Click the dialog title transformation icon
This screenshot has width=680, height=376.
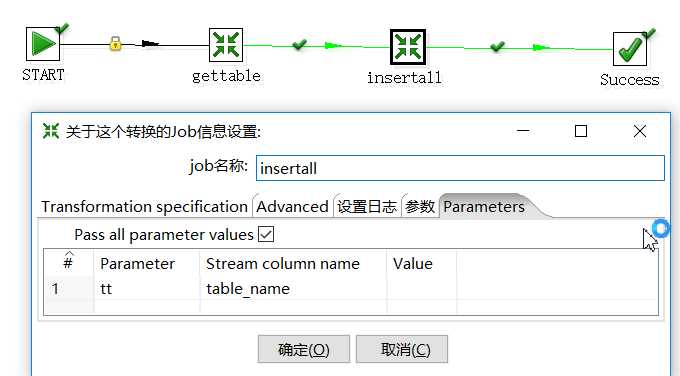[x=51, y=131]
